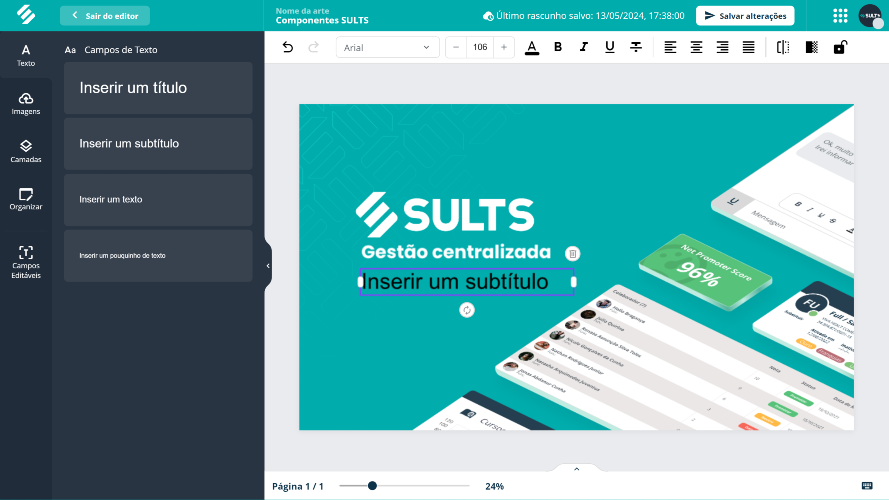Toggle strikethrough formatting
The image size is (889, 500).
[x=636, y=47]
